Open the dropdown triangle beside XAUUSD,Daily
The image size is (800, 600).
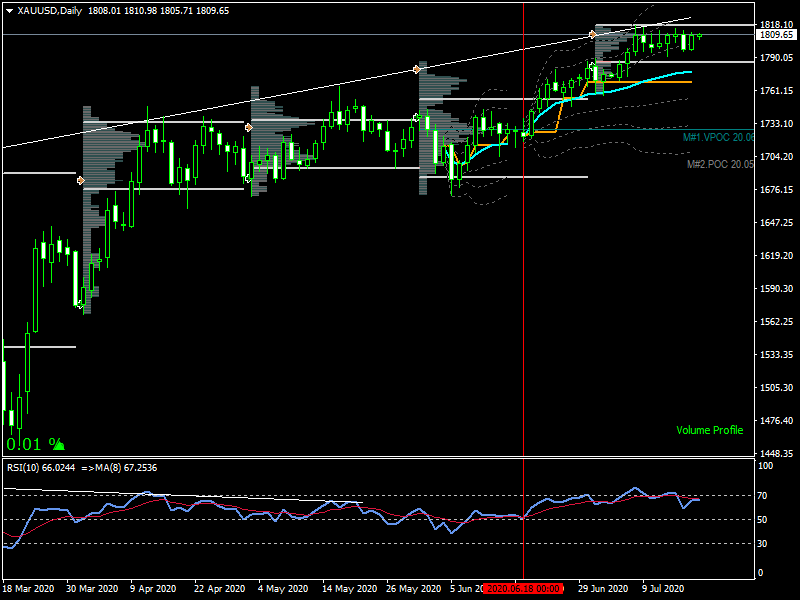pos(9,11)
